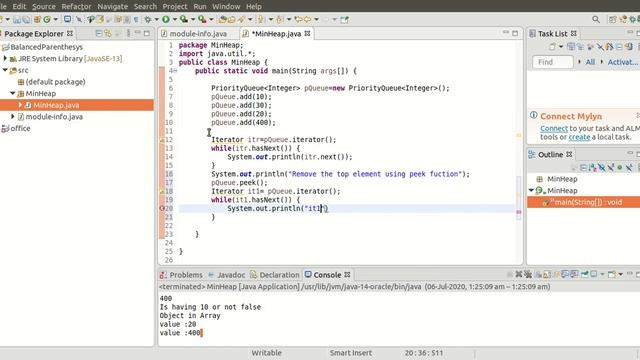Click the Connect link for Mylyn
The height and width of the screenshot is (360, 640).
pyautogui.click(x=553, y=128)
